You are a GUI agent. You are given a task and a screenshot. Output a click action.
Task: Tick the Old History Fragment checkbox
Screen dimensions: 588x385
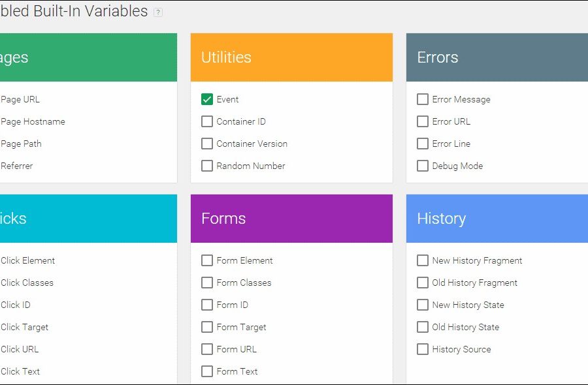[423, 283]
